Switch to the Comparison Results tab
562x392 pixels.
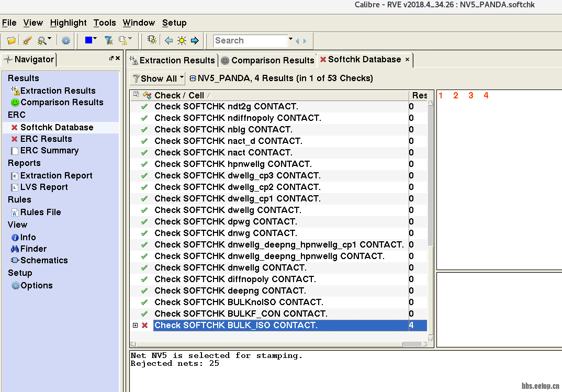[x=268, y=60]
